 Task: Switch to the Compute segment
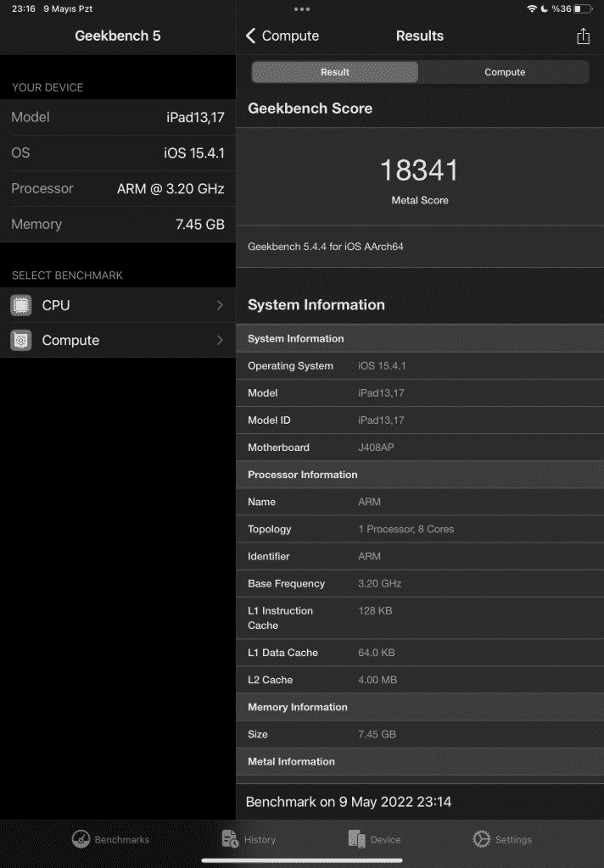point(504,72)
